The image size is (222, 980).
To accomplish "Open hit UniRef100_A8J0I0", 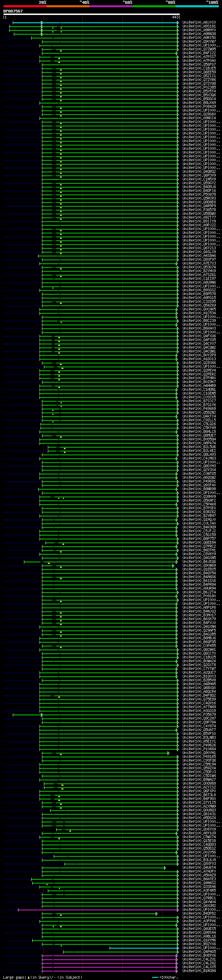I will [x=199, y=23].
